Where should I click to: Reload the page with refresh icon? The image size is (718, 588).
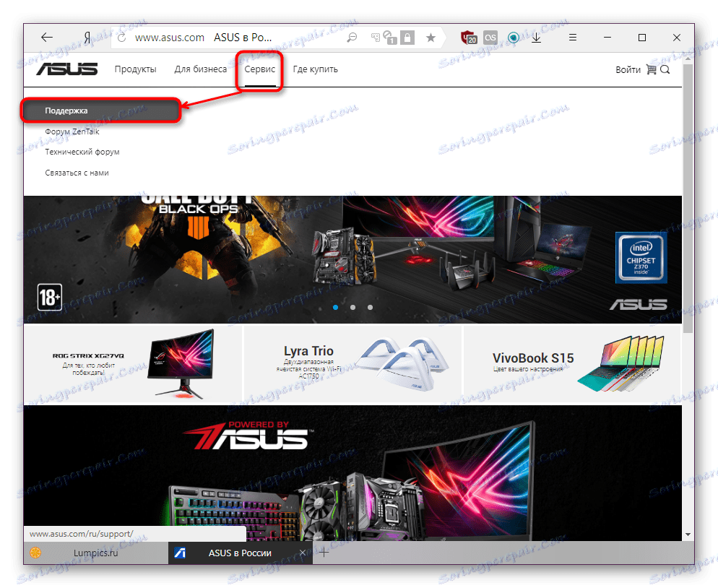122,38
